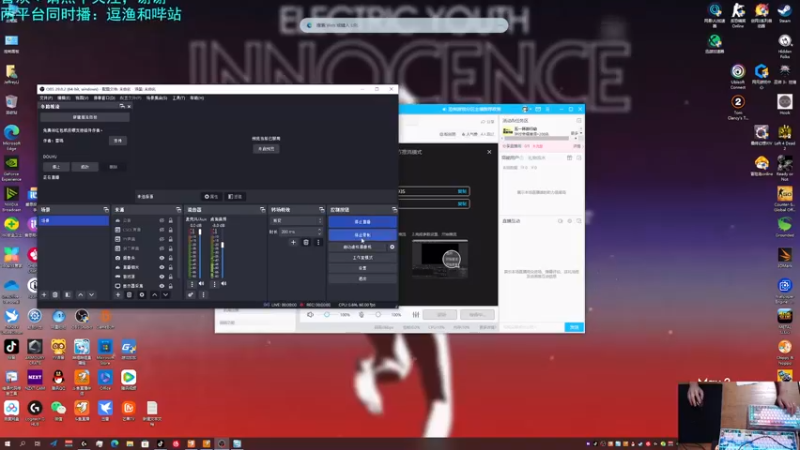Open TikTok (抖音) desktop shortcut
Image resolution: width=800 pixels, height=450 pixels.
(x=11, y=349)
